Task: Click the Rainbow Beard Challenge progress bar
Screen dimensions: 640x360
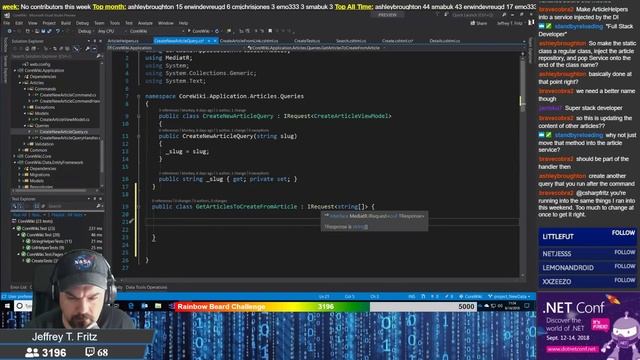Action: click(326, 307)
